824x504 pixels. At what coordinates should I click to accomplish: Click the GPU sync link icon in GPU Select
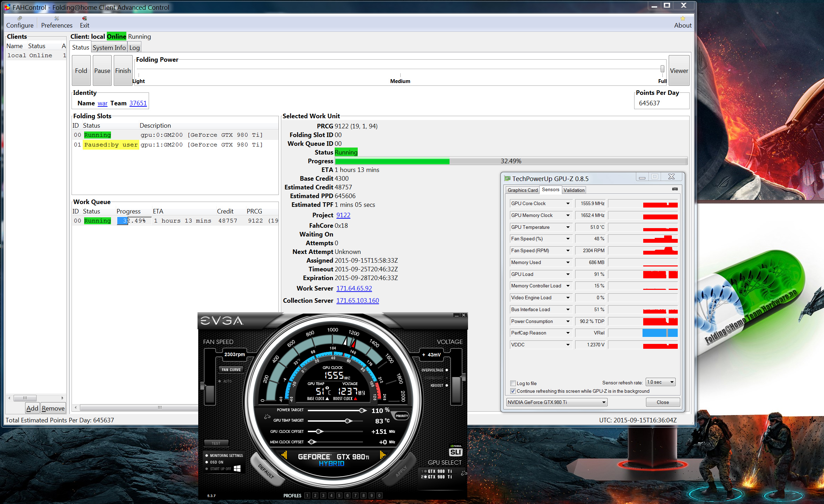coord(464,473)
